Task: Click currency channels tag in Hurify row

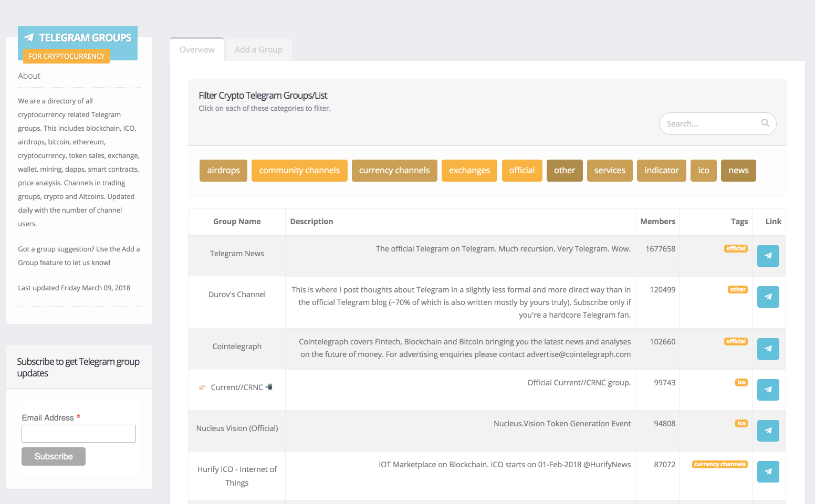Action: click(x=720, y=464)
